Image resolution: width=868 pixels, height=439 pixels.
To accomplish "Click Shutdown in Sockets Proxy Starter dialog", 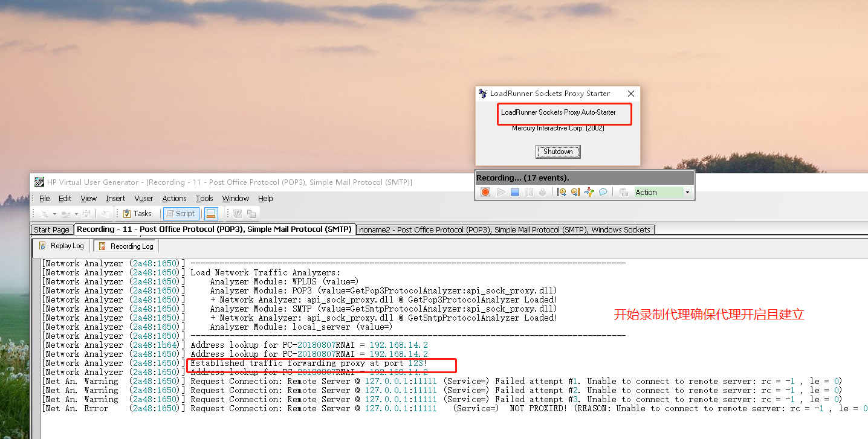I will point(558,152).
